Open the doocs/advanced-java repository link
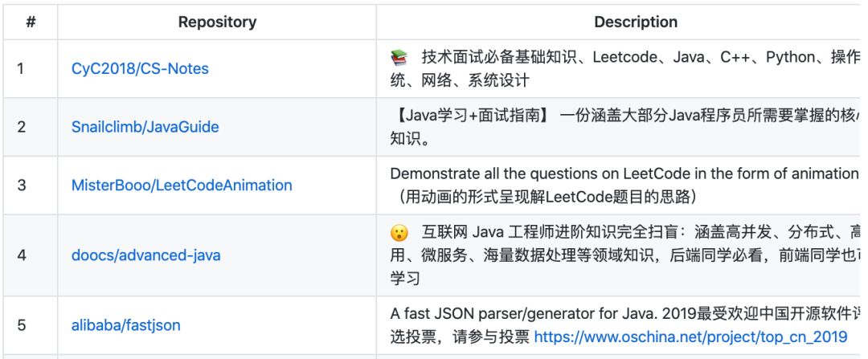The image size is (868, 359). [146, 255]
